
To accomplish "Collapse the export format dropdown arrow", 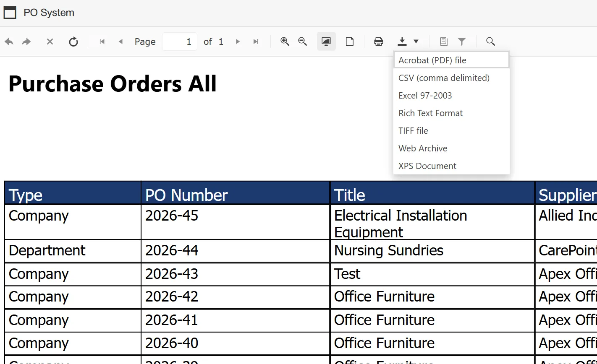I will point(416,42).
